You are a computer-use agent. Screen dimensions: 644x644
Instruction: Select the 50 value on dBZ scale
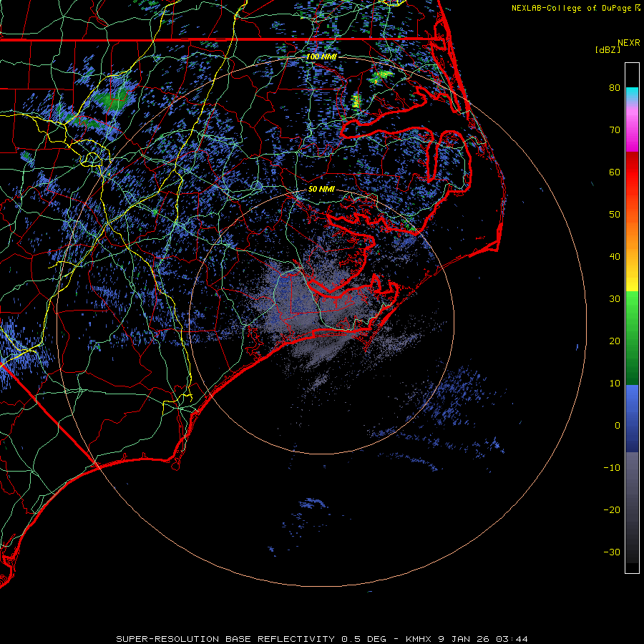[x=615, y=215]
